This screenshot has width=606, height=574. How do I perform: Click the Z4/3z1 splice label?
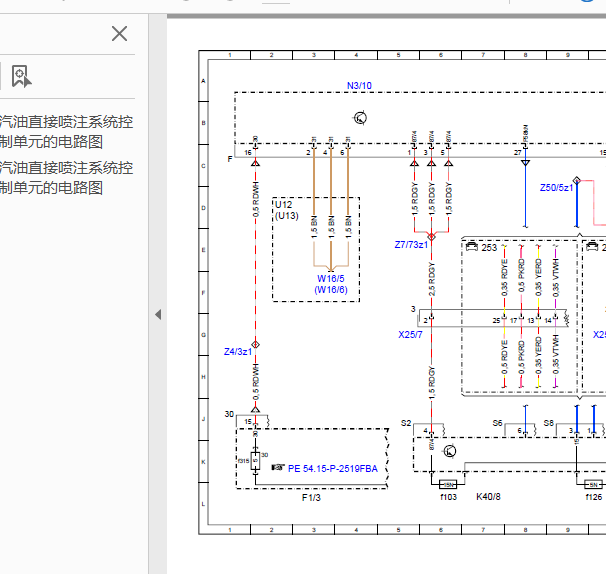[238, 351]
